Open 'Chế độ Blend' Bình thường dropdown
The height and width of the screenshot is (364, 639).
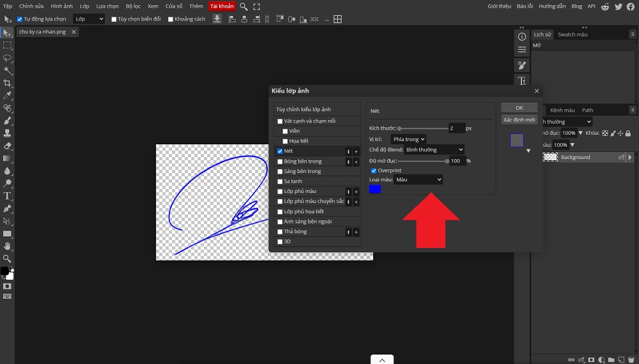point(434,150)
